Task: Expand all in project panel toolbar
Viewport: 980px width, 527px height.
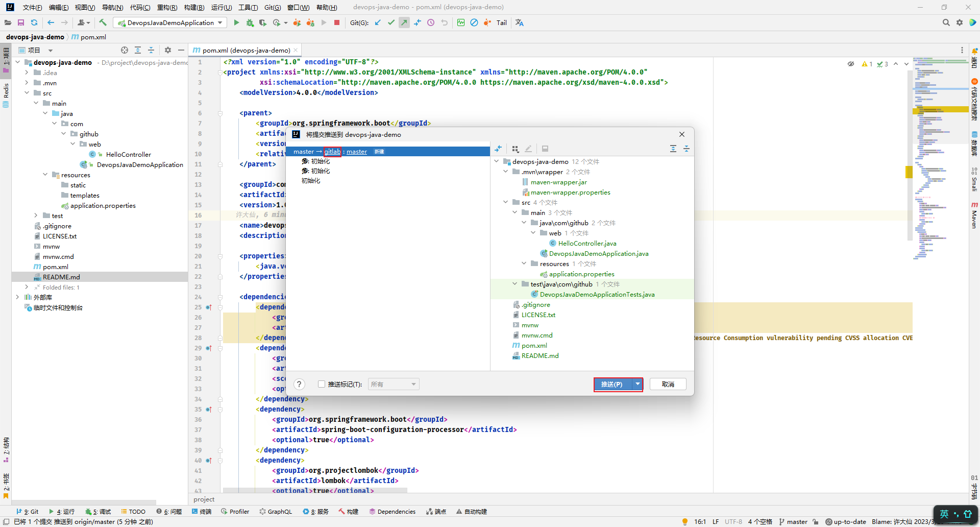Action: [138, 50]
